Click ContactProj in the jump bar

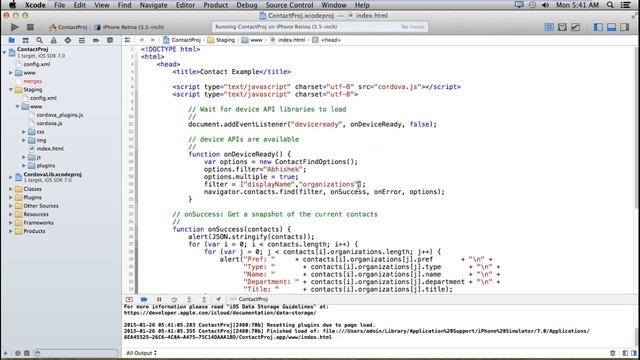coord(182,40)
